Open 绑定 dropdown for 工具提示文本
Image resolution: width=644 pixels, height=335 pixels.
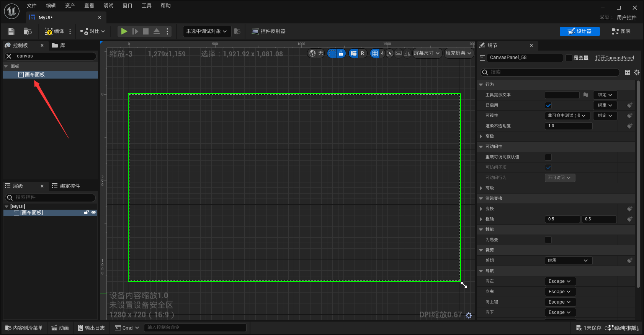point(605,95)
